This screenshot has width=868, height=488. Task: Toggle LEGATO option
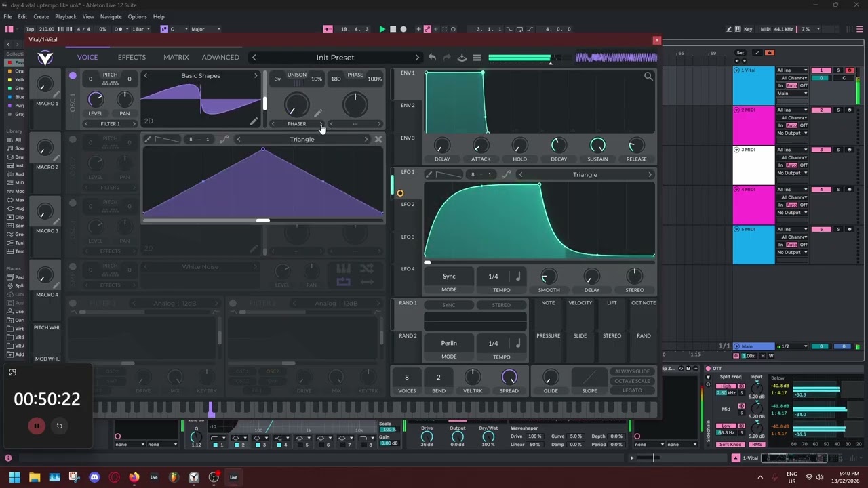pos(632,390)
